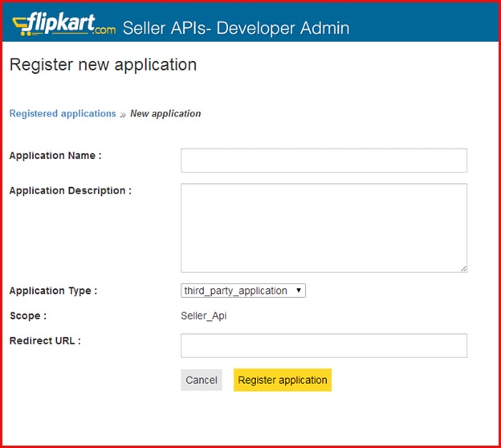
Task: Open the Application Type dropdown
Action: (x=243, y=291)
